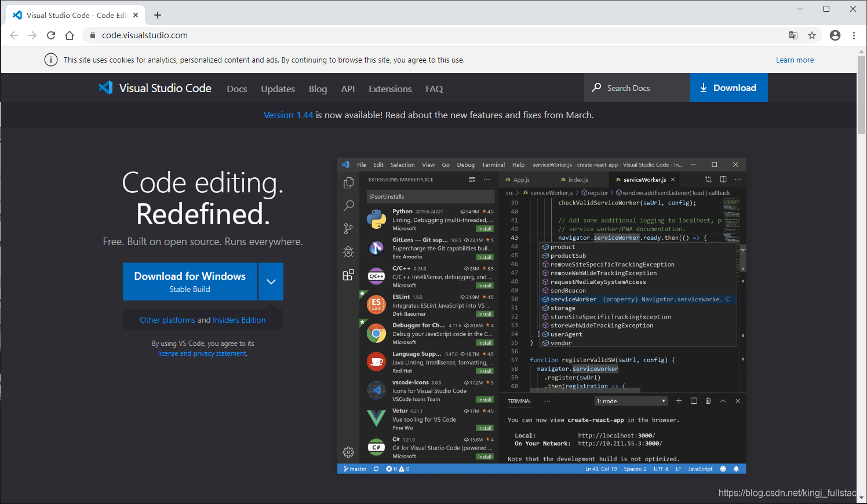Click Install for the Python extension
Screen dimensions: 867x504
click(485, 229)
